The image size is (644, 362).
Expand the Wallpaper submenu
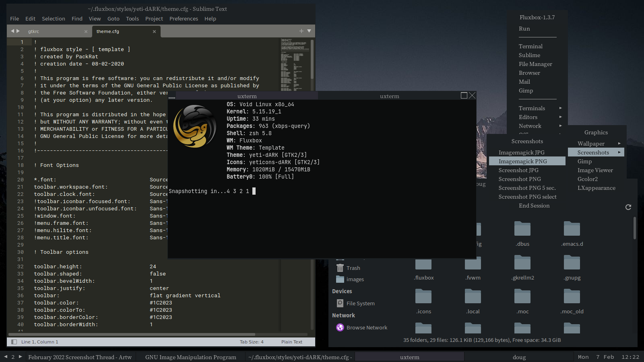[x=596, y=144]
